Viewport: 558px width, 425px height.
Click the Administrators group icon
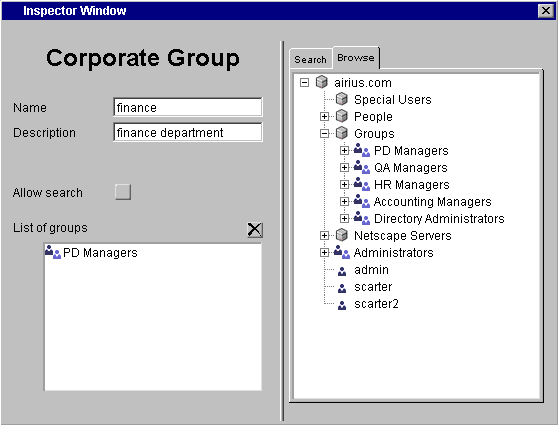coord(342,252)
